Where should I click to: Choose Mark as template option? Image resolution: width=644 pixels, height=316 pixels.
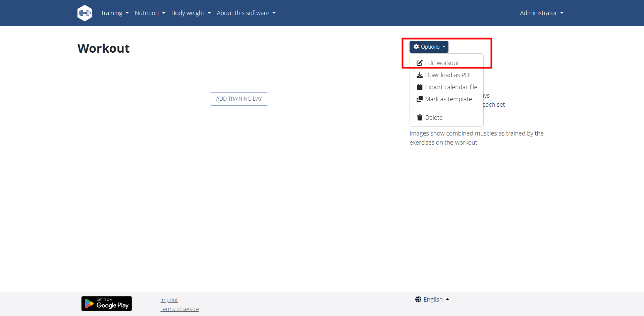[x=448, y=99]
